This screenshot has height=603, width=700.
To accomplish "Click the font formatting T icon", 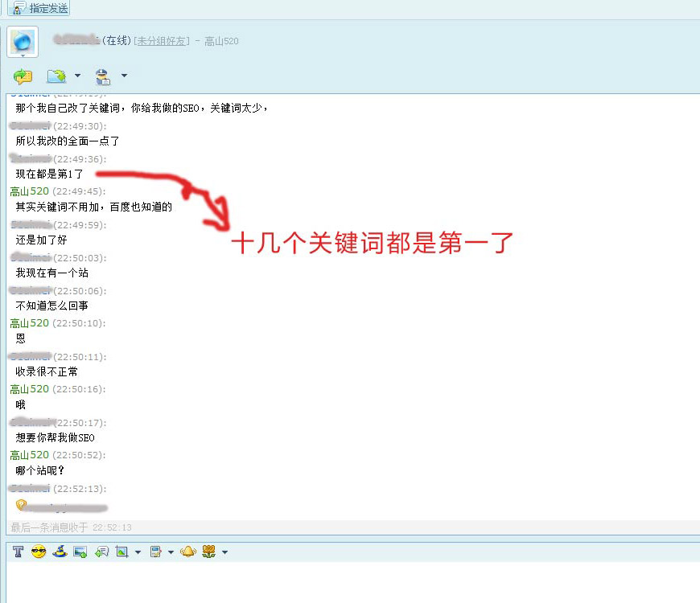I will [18, 552].
